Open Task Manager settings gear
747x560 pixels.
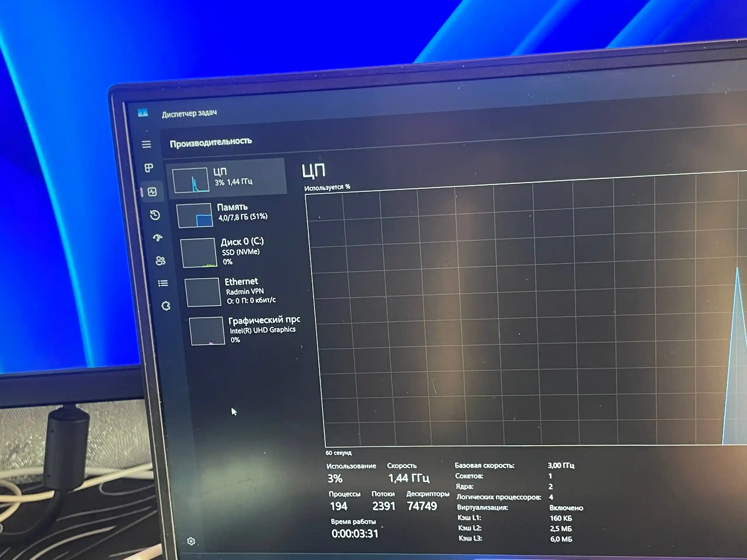(191, 541)
